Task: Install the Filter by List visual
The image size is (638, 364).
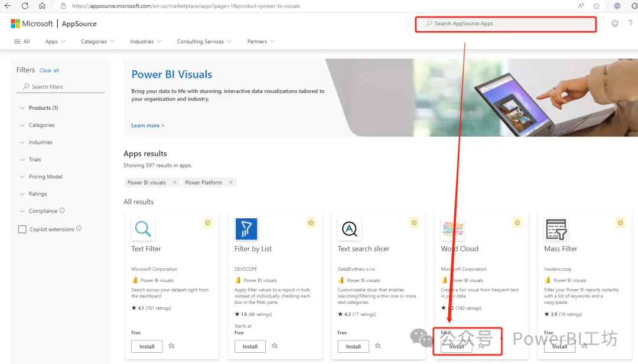Action: pos(250,346)
